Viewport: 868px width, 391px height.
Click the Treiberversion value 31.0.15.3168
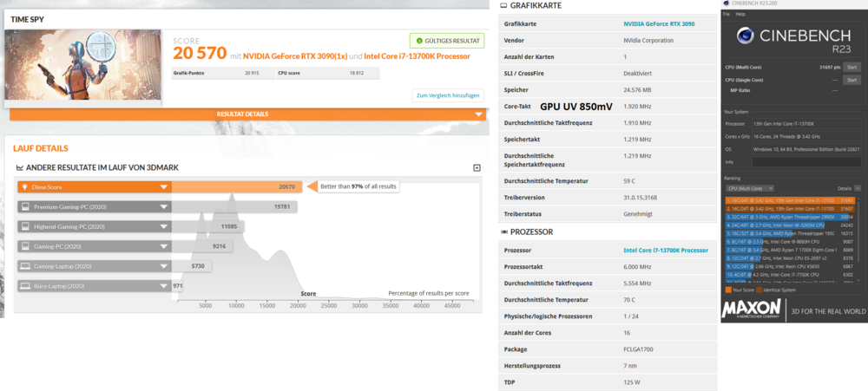click(641, 198)
